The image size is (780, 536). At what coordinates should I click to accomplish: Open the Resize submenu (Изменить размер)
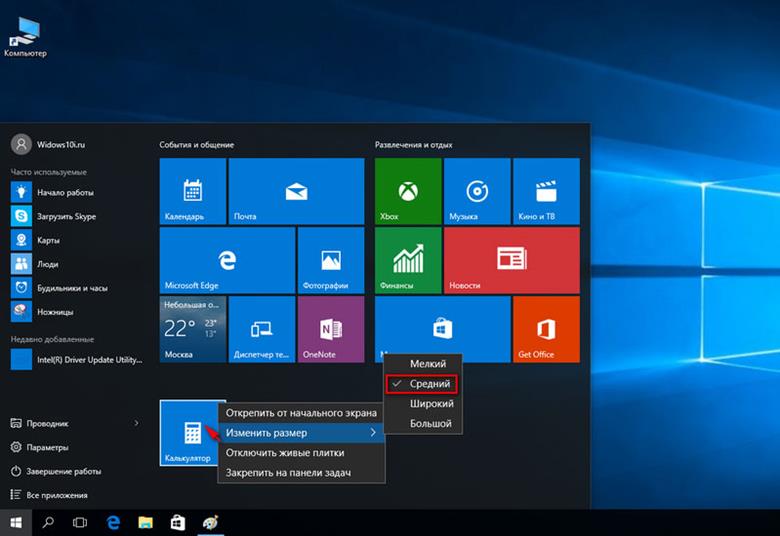(x=301, y=432)
